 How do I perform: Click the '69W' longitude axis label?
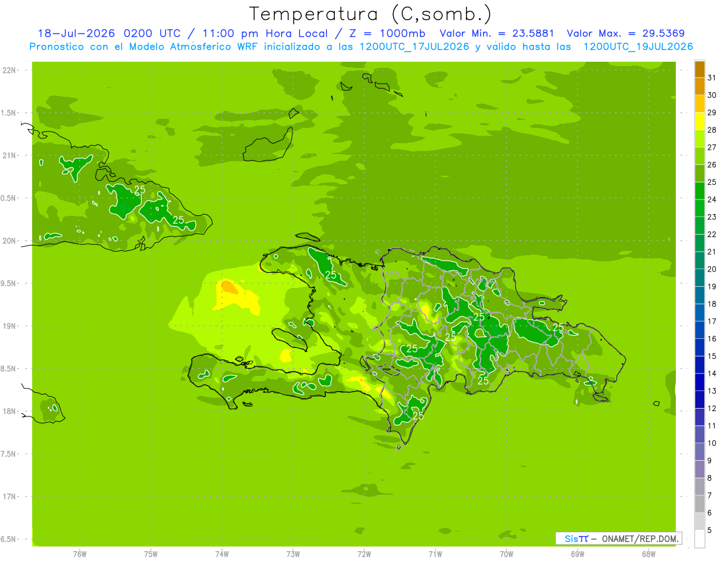click(578, 554)
